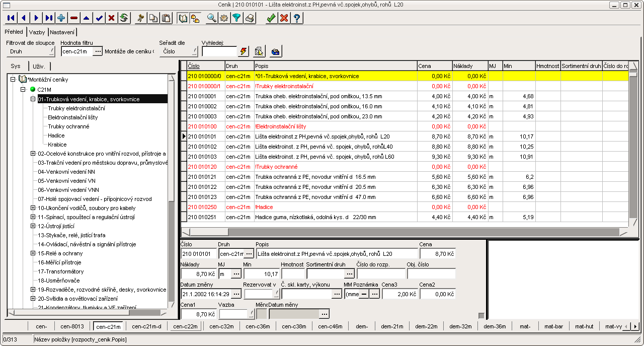644x346 pixels.
Task: Tick the Měna checkbox in detail form
Action: pos(261,314)
